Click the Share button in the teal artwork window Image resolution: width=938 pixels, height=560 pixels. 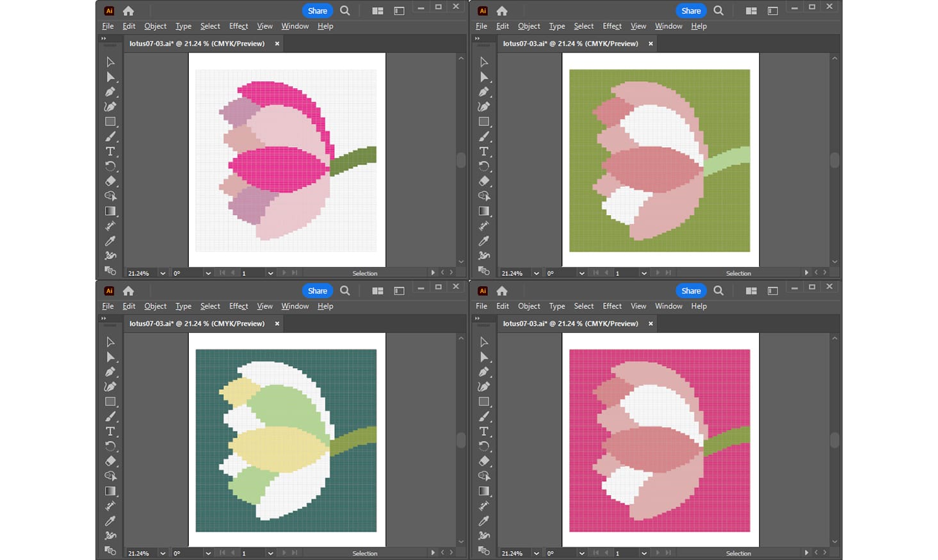pyautogui.click(x=317, y=291)
